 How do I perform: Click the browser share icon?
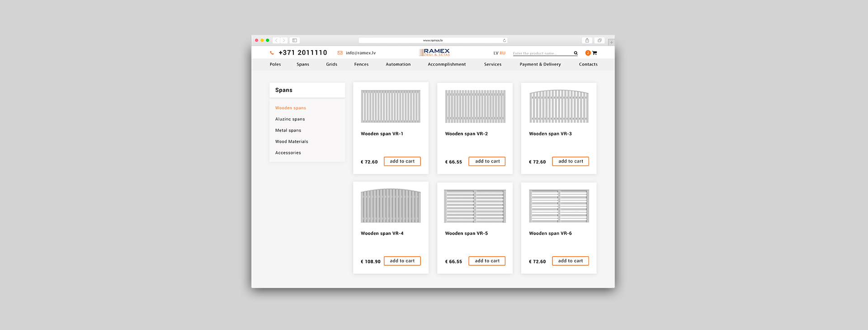tap(587, 40)
